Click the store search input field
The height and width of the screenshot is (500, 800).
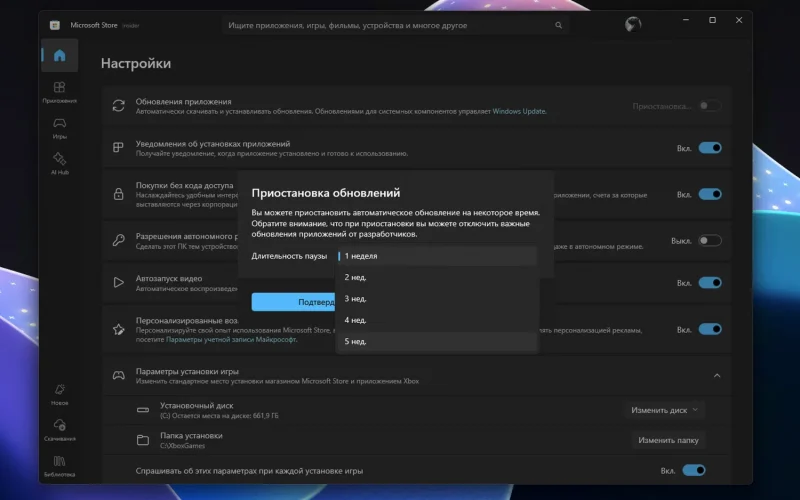[x=395, y=25]
